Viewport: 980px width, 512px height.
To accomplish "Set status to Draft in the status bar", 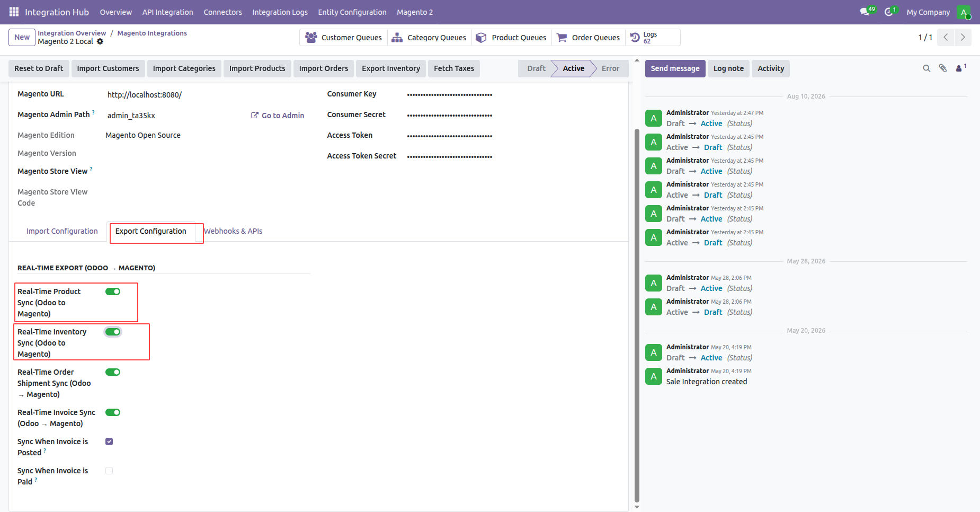I will (536, 68).
